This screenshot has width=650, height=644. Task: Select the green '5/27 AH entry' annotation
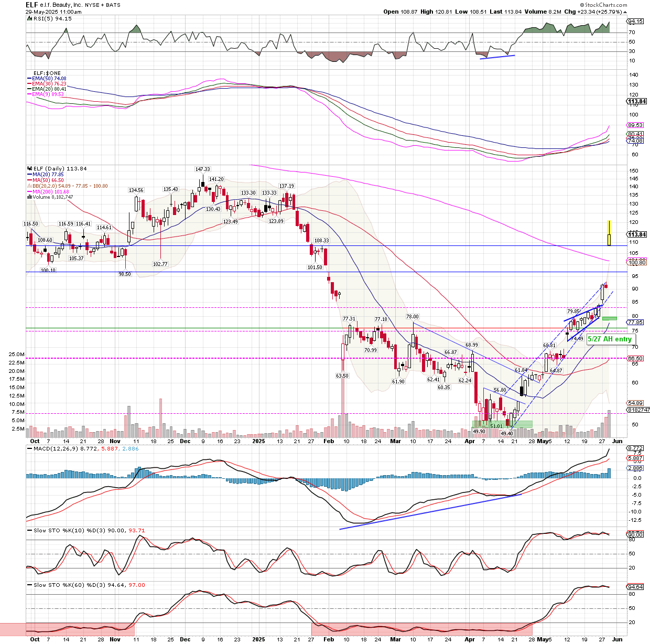(610, 339)
